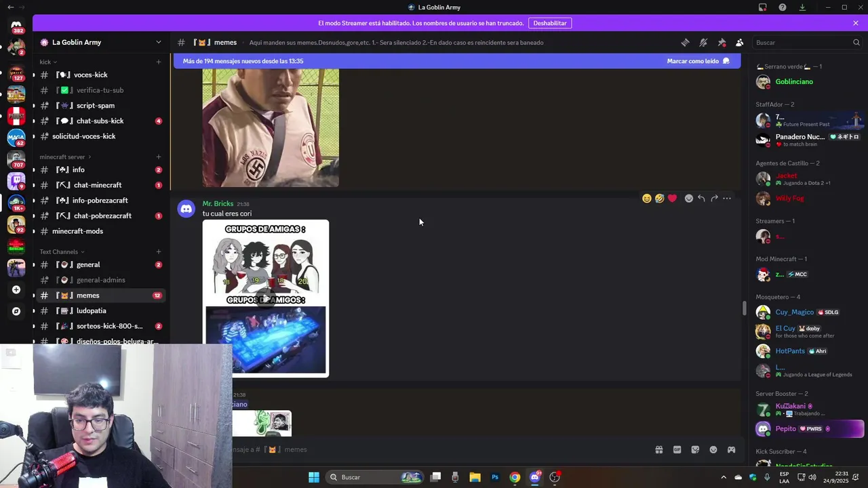Open apps game controller icon in message bar
Screen dimensions: 868x488
click(x=732, y=449)
